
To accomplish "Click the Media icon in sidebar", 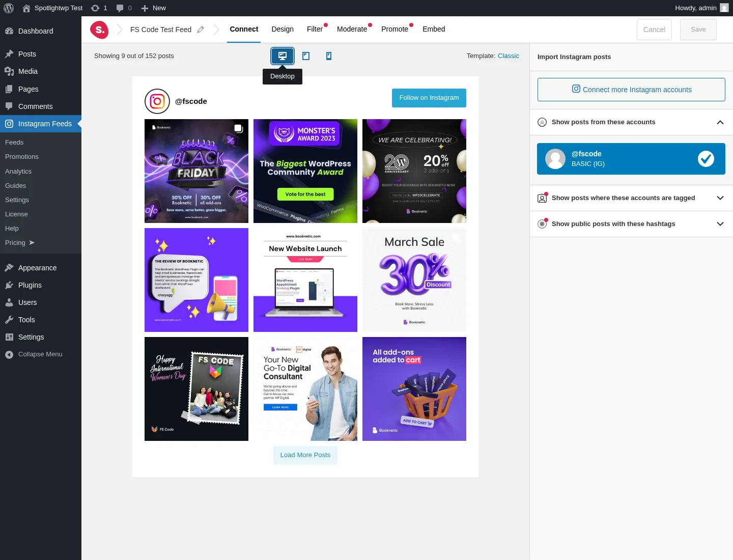I will click(x=9, y=71).
